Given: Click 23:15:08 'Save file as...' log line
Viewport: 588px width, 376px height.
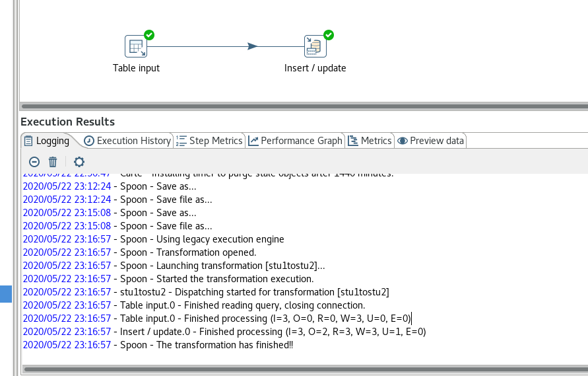Looking at the screenshot, I should [117, 226].
